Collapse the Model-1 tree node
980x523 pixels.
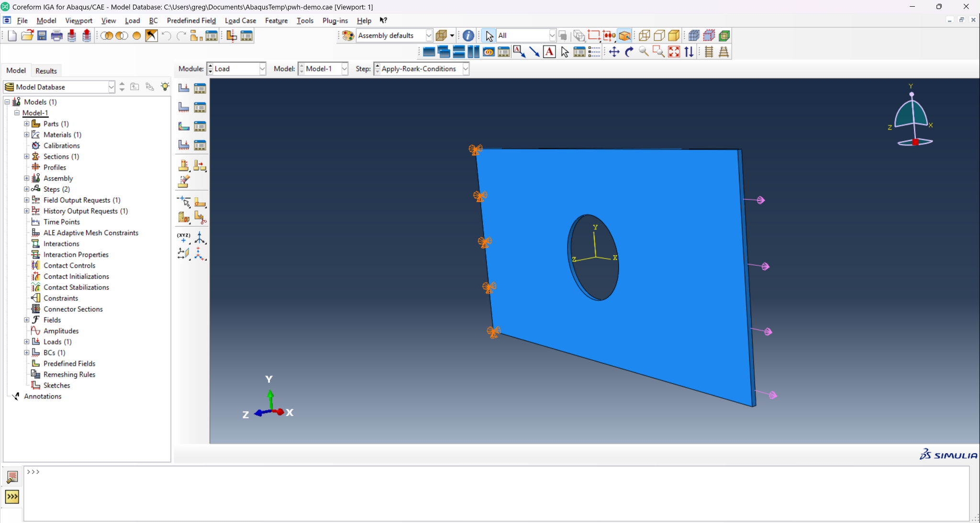(17, 113)
